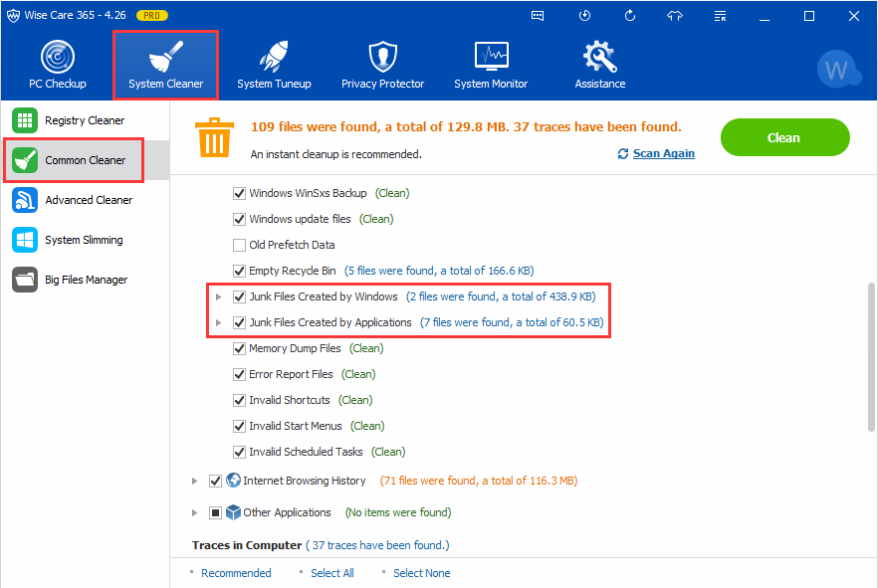
Task: Open the Assistance gear-wrench icon
Action: 599,57
